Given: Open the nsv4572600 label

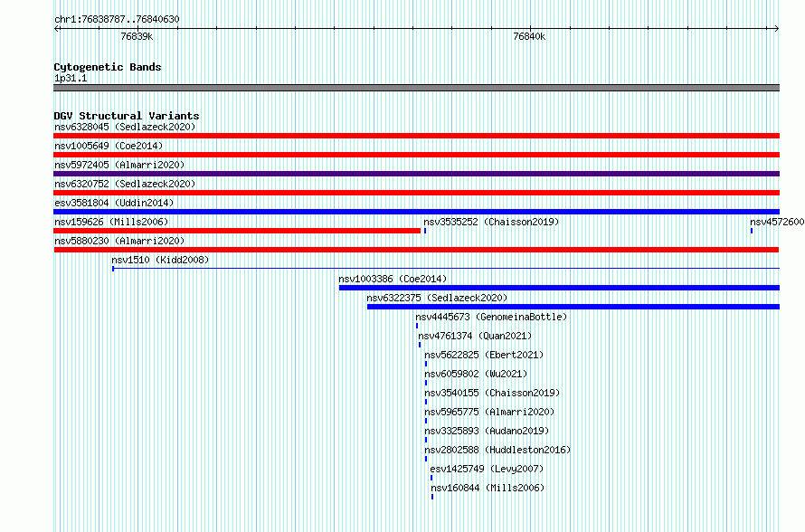Looking at the screenshot, I should point(777,222).
